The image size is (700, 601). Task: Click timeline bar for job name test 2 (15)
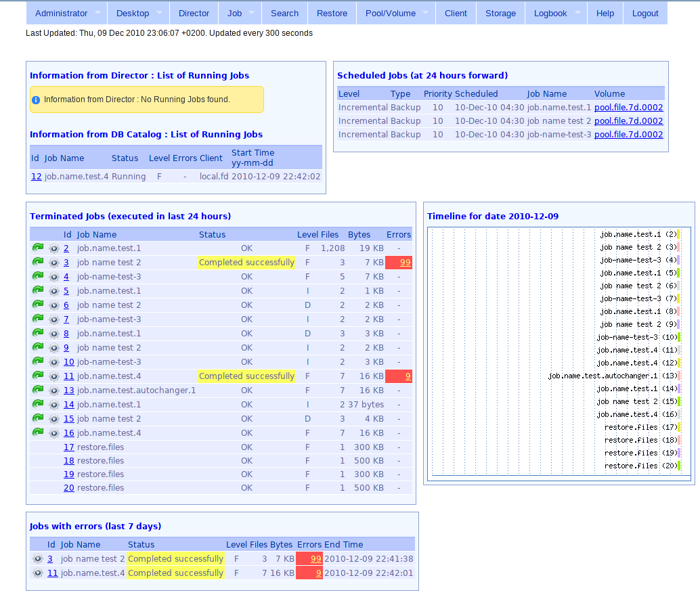[x=678, y=401]
